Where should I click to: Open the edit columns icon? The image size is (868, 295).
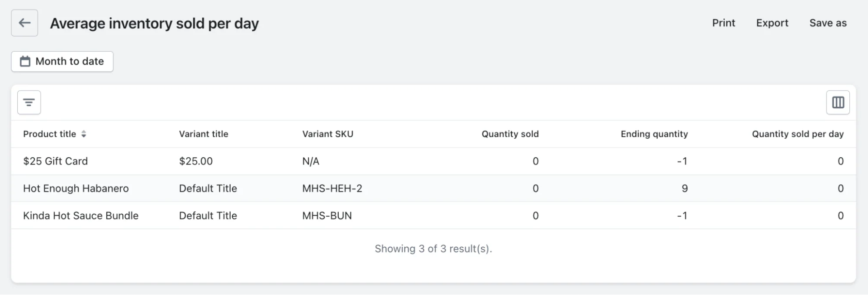[x=838, y=103]
